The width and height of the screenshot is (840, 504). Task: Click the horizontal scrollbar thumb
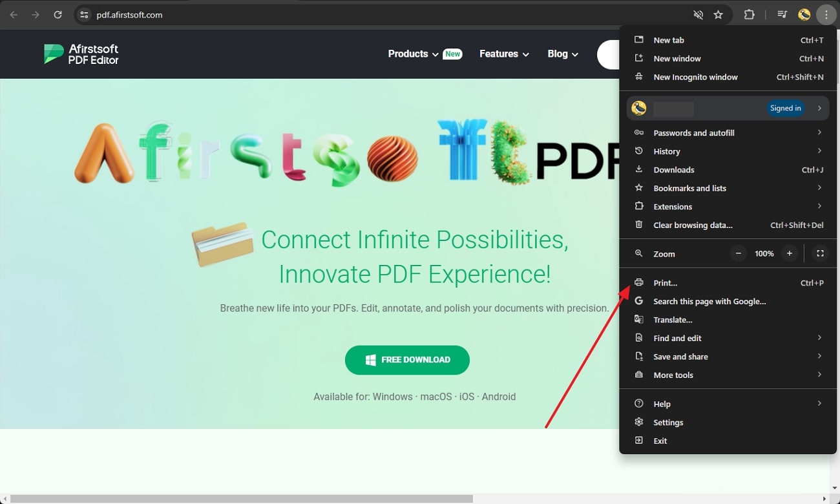coord(242,499)
